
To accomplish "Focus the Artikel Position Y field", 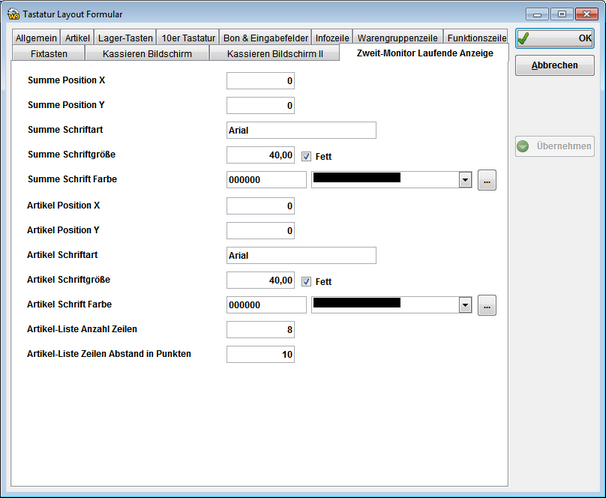I will (260, 231).
